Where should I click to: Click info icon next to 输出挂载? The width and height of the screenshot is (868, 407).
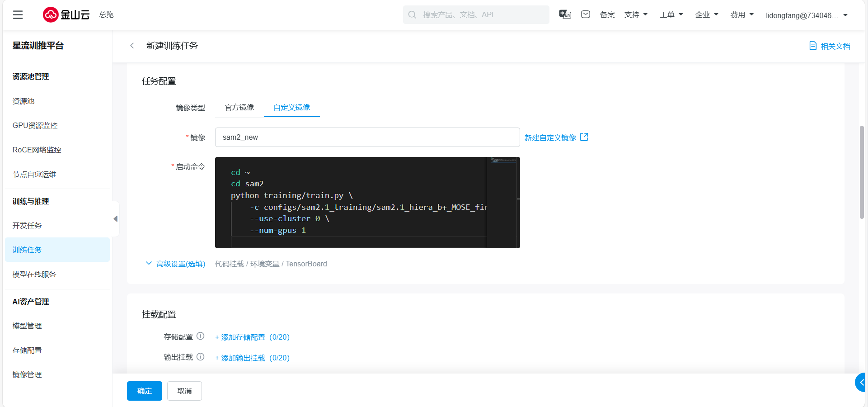201,357
